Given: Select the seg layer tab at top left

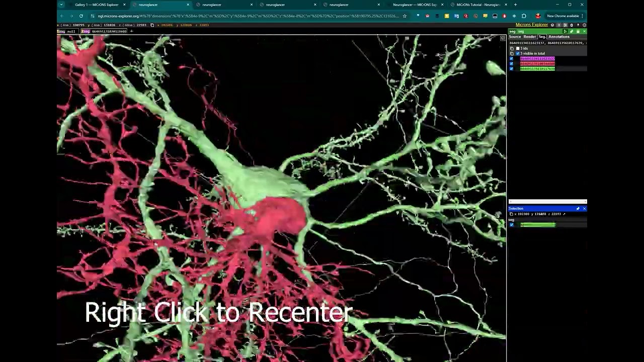Looking at the screenshot, I should point(104,32).
